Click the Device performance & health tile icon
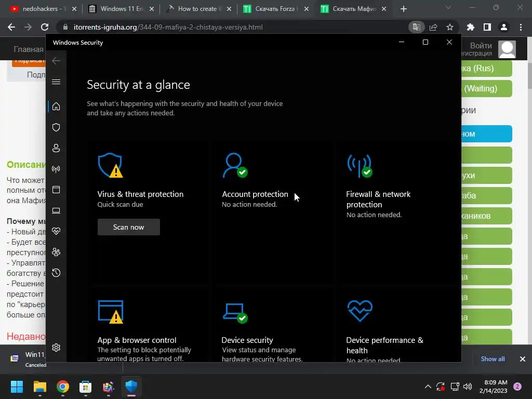 pyautogui.click(x=360, y=311)
